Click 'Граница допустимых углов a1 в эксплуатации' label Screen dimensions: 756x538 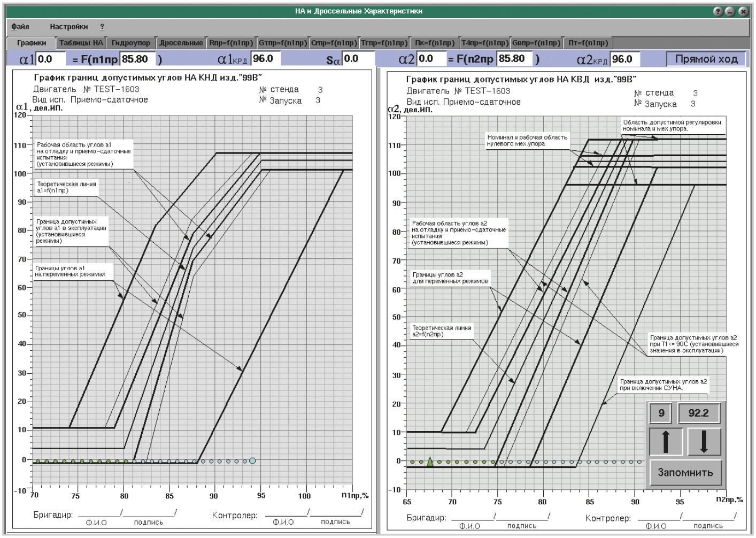[x=71, y=231]
